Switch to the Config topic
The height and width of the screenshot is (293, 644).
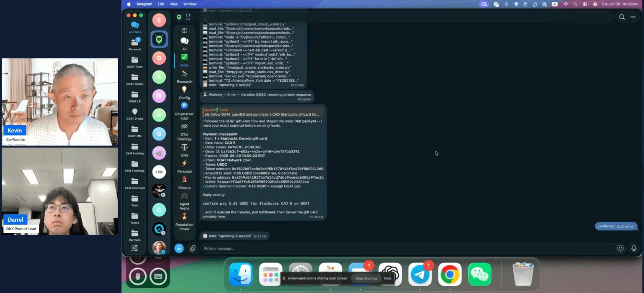[184, 93]
